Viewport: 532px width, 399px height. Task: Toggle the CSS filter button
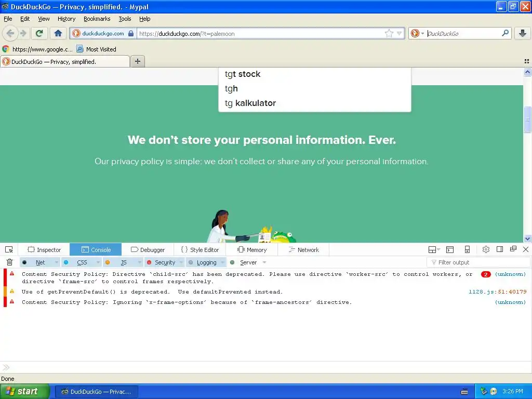coord(78,262)
